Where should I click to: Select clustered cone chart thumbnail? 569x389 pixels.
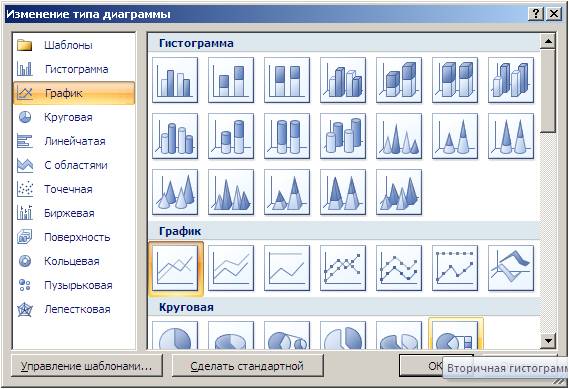[x=399, y=136]
